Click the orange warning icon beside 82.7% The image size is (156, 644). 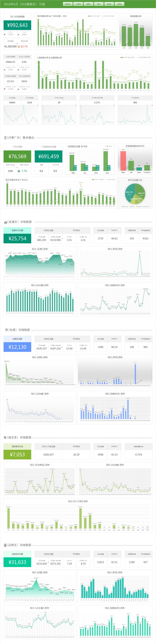[x=19, y=46]
